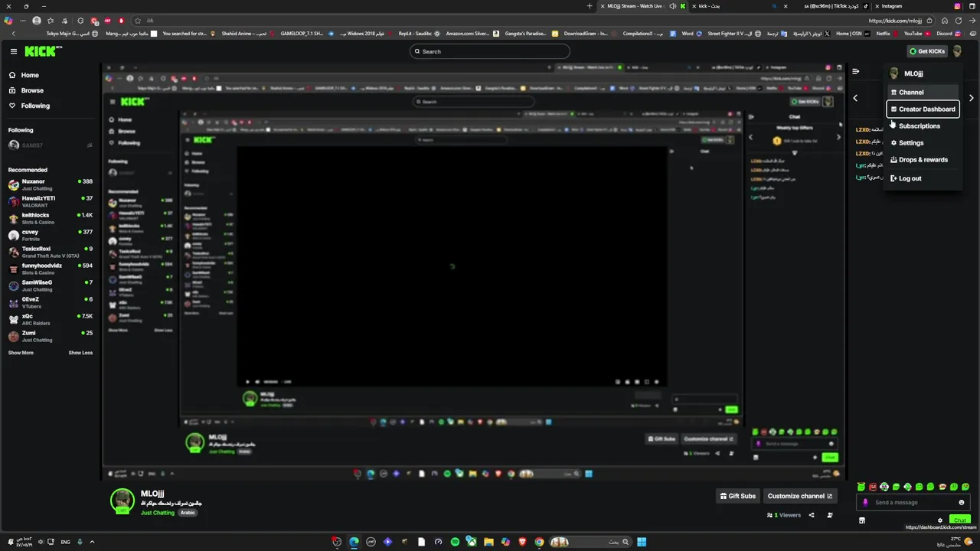The width and height of the screenshot is (980, 551).
Task: Click the browser address bar URL
Action: tap(895, 21)
